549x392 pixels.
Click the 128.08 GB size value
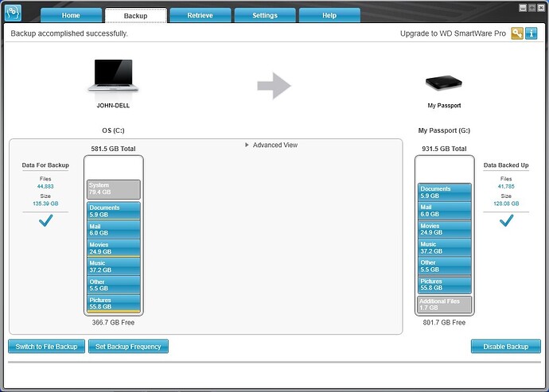coord(506,204)
